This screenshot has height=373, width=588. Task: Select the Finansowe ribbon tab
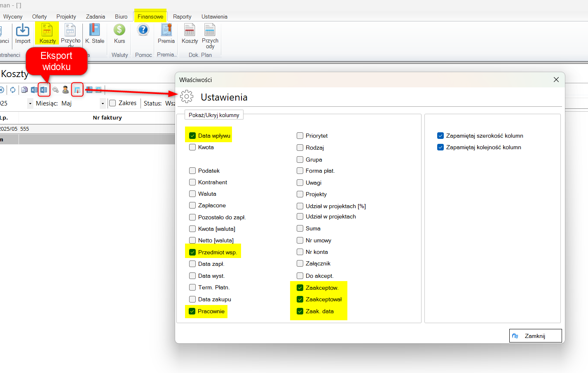pyautogui.click(x=150, y=16)
